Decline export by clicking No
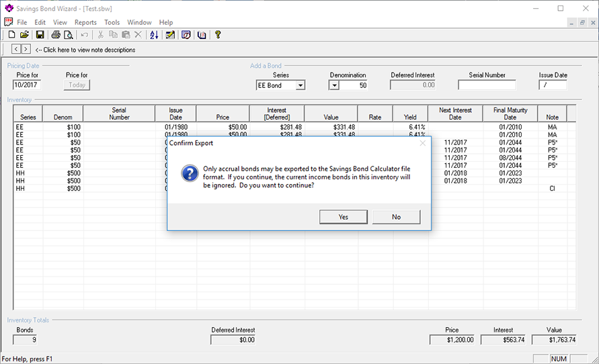 coord(396,217)
